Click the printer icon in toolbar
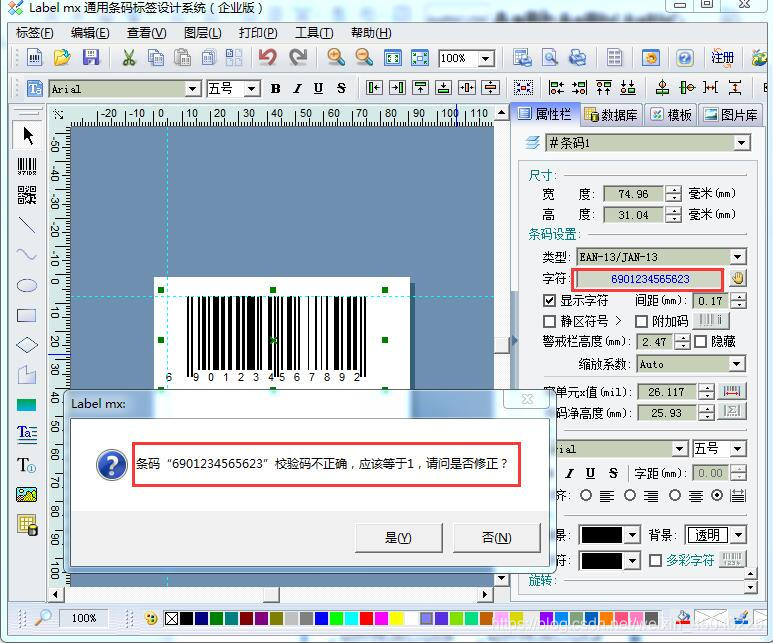Screen dimensions: 773x643 [577, 58]
